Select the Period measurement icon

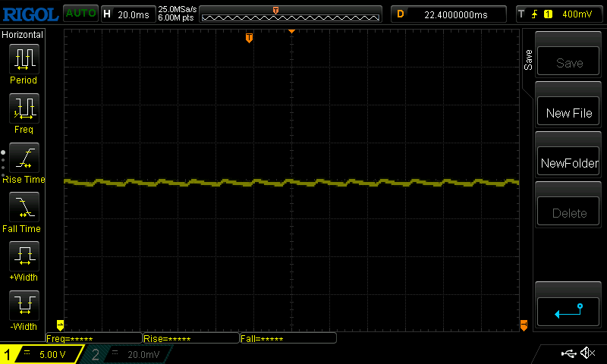[x=23, y=58]
